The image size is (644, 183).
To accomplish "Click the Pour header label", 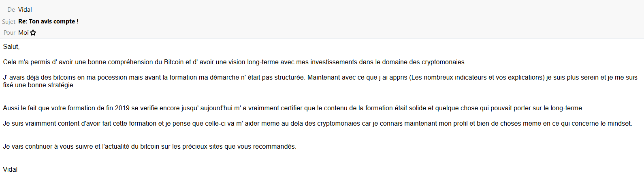I will (x=9, y=33).
